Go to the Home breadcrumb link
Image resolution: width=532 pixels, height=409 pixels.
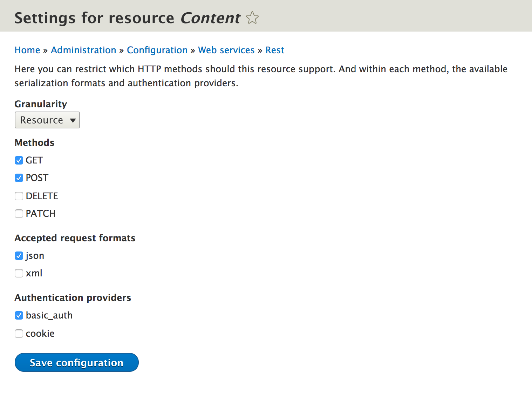(x=27, y=50)
